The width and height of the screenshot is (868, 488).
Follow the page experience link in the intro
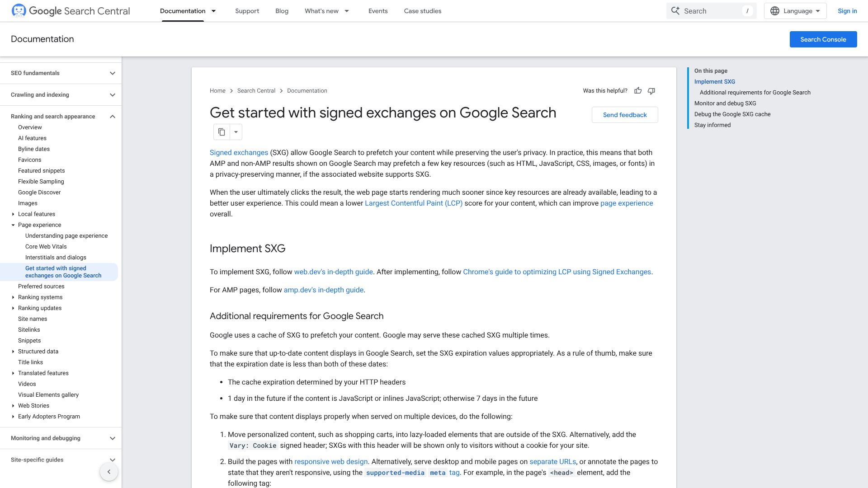coord(627,203)
